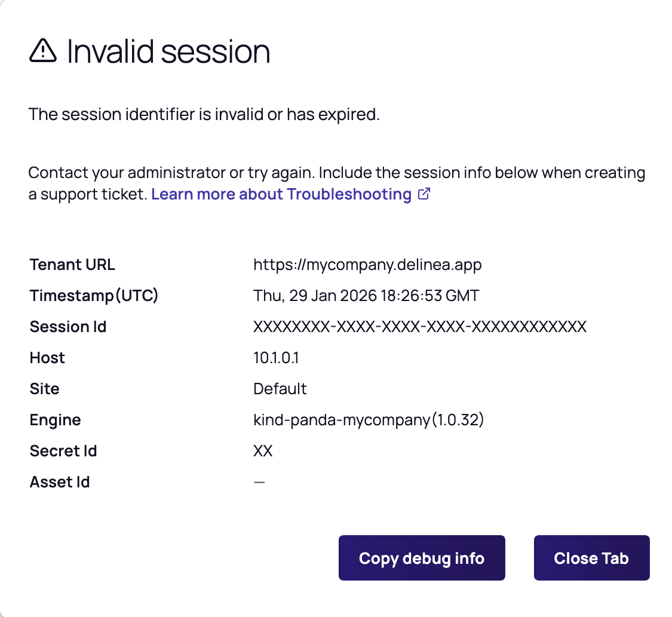The width and height of the screenshot is (672, 617).
Task: Click the tenant URL https://mycompany.delinea.app
Action: tap(367, 265)
